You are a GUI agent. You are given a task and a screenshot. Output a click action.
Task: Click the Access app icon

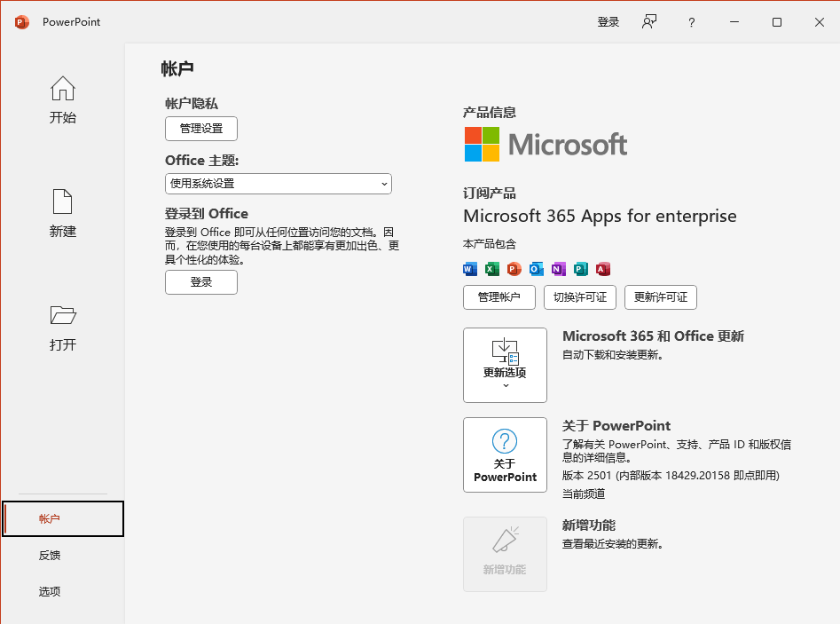tap(603, 269)
